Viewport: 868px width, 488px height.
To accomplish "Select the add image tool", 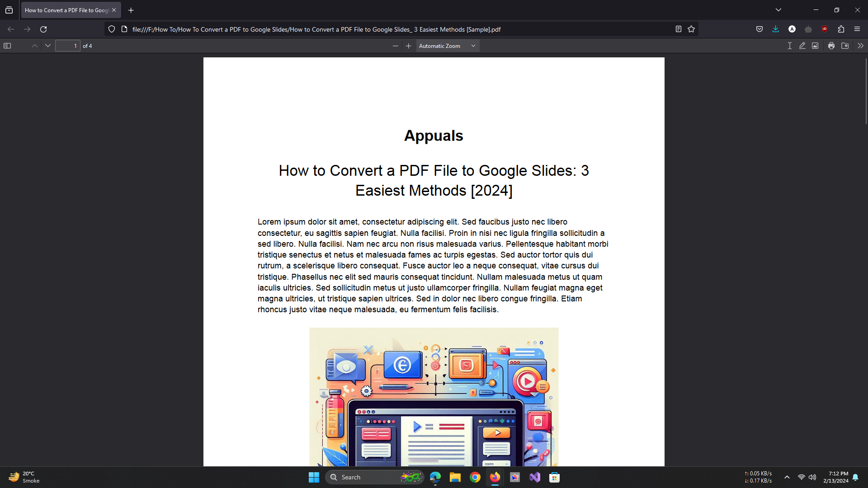I will pyautogui.click(x=815, y=46).
